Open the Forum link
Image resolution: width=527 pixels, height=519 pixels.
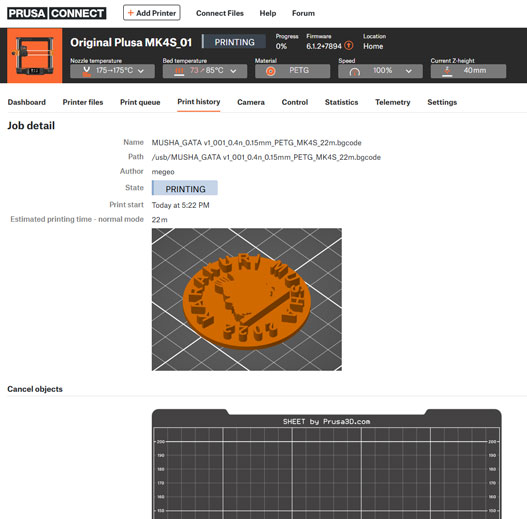(x=303, y=13)
